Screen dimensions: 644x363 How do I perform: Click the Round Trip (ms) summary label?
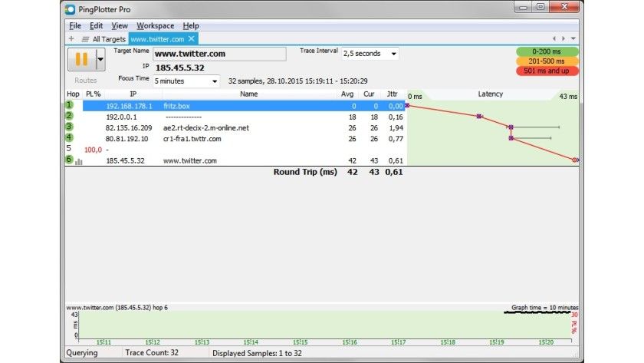coord(305,172)
